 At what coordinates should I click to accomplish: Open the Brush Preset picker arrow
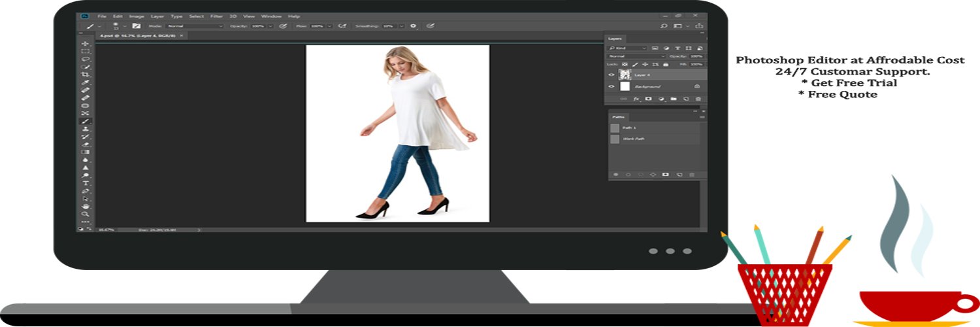pyautogui.click(x=125, y=26)
